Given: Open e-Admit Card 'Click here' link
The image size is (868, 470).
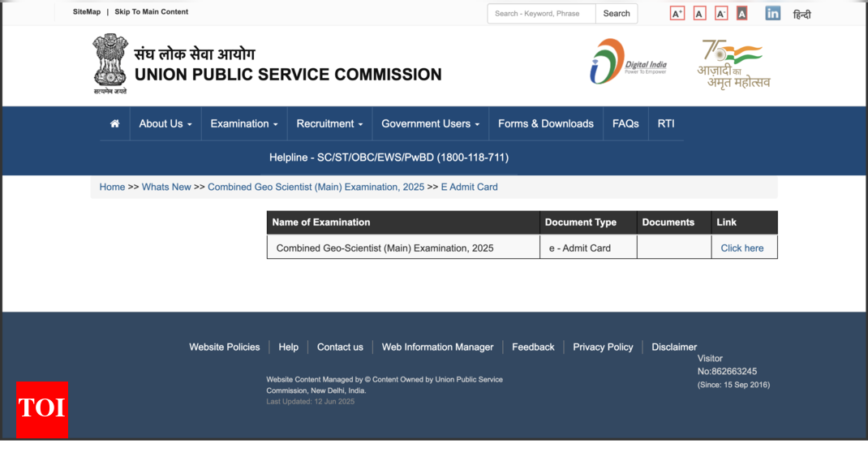Looking at the screenshot, I should 741,248.
